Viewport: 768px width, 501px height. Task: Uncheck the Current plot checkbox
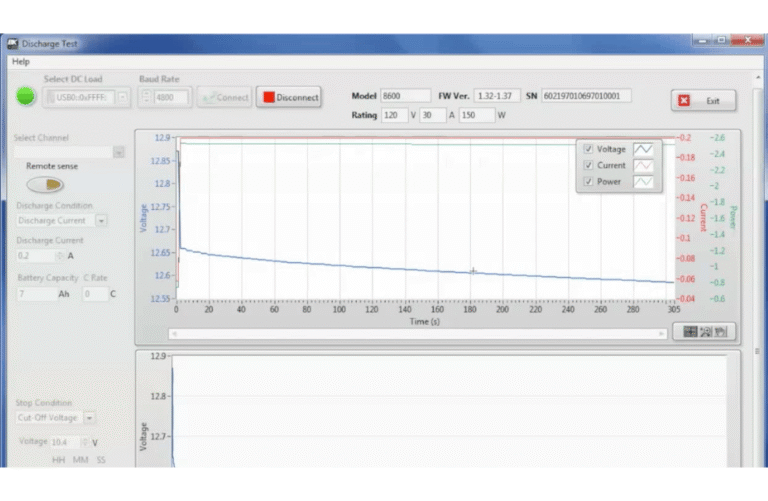pos(588,166)
